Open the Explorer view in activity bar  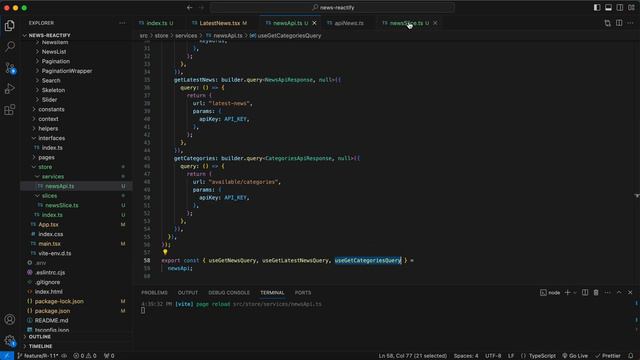tap(10, 26)
